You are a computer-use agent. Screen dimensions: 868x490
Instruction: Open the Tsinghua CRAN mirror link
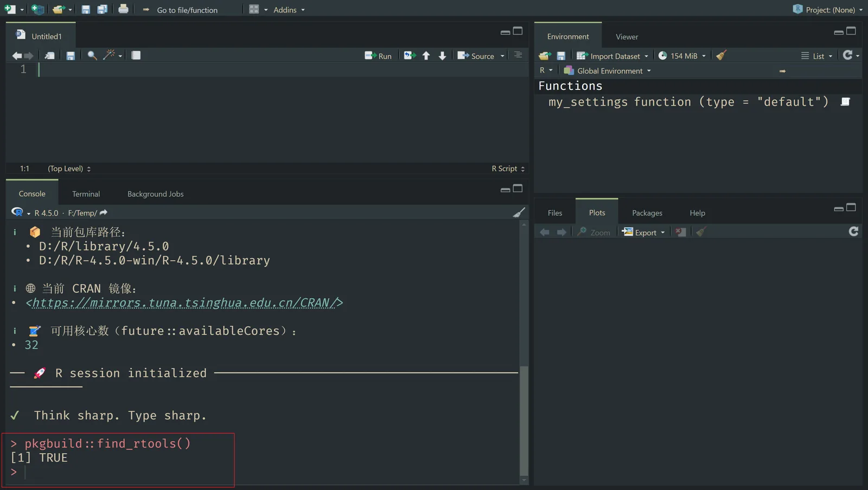point(184,302)
